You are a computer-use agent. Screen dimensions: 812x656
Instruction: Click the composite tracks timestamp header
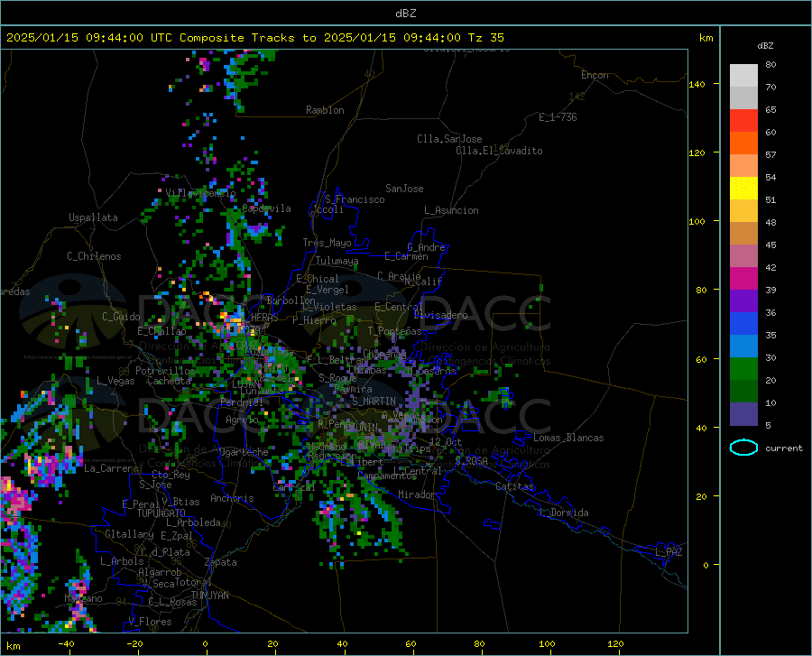(254, 38)
